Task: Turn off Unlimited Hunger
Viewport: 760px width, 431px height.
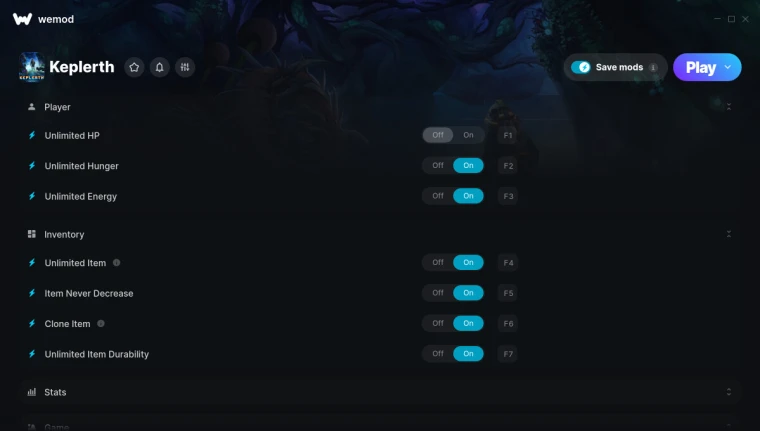Action: [438, 165]
